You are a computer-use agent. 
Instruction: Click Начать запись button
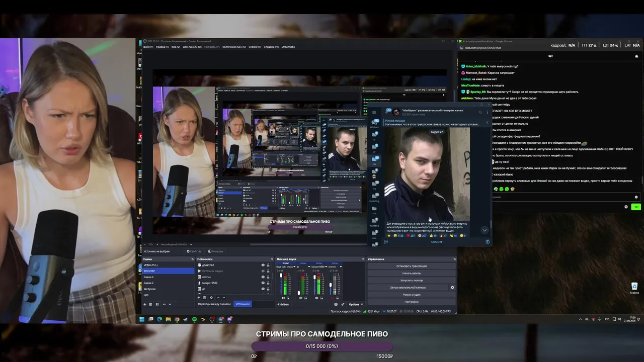(x=412, y=273)
